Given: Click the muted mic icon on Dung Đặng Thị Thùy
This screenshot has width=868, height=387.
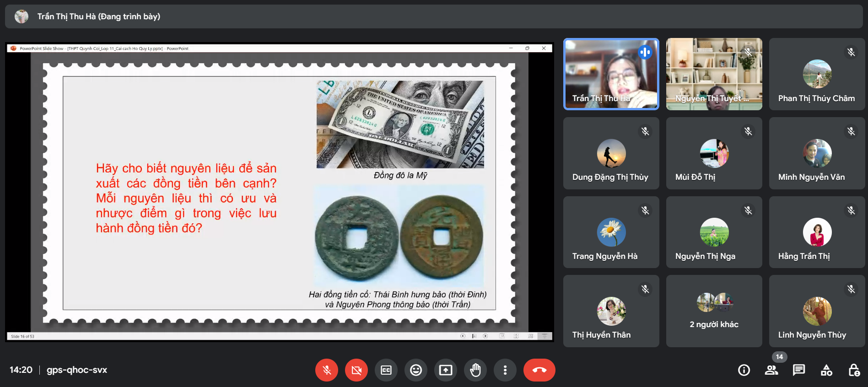Looking at the screenshot, I should pos(645,131).
